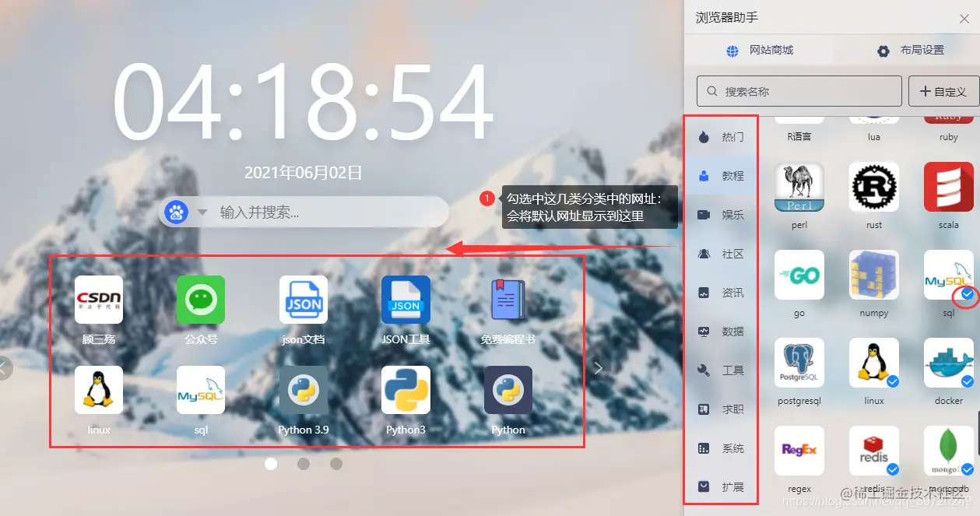Open the linux shortcut on home grid
980x516 pixels.
99,390
